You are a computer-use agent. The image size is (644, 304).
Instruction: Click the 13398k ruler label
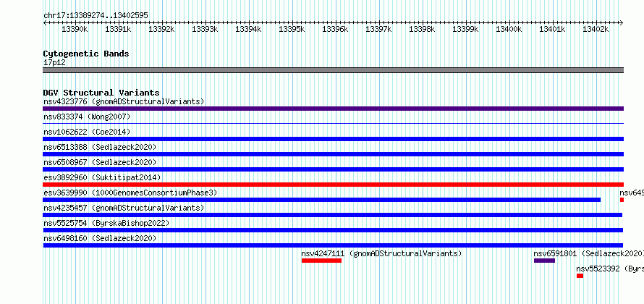point(422,29)
